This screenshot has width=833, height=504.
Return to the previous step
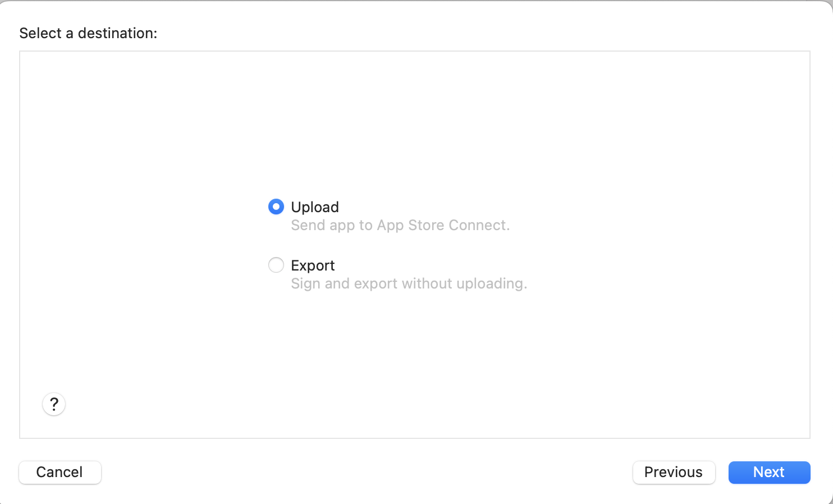coord(674,472)
